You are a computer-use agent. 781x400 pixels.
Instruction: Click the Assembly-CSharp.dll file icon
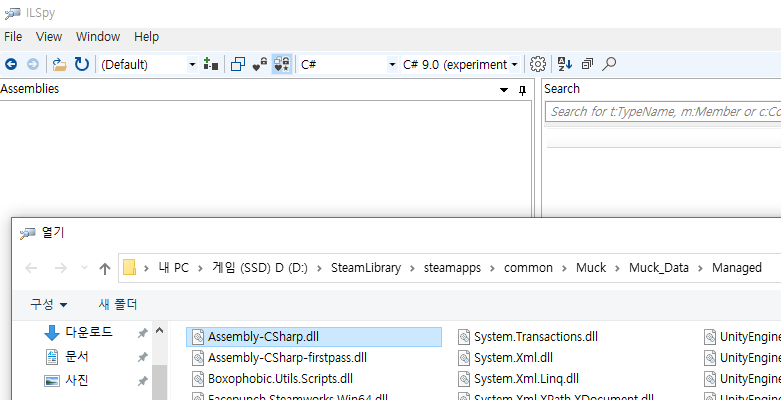(198, 337)
